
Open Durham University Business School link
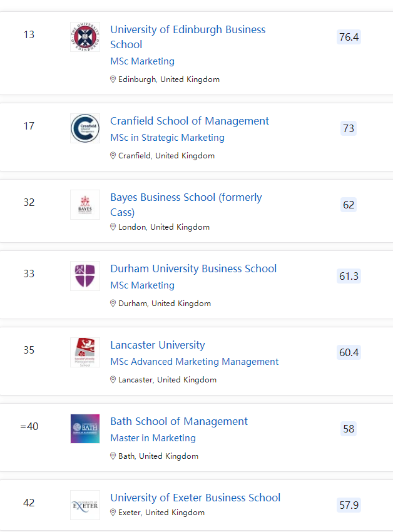(193, 269)
